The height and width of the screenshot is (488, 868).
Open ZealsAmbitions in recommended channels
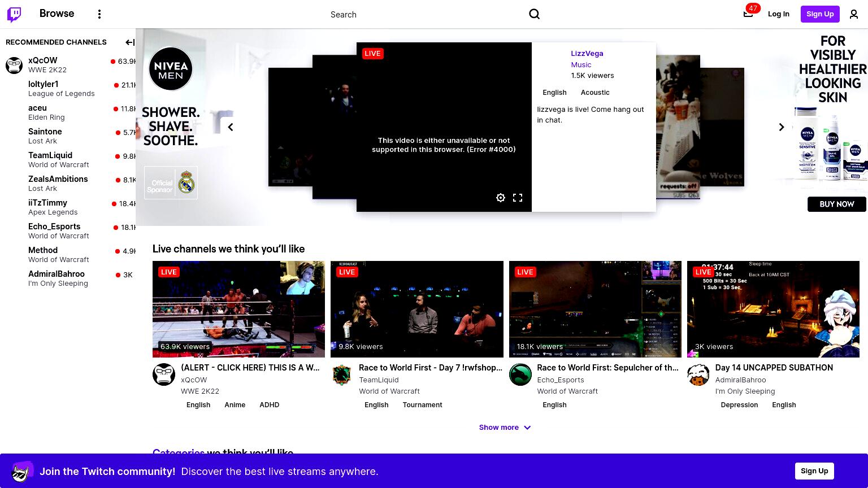coord(68,184)
